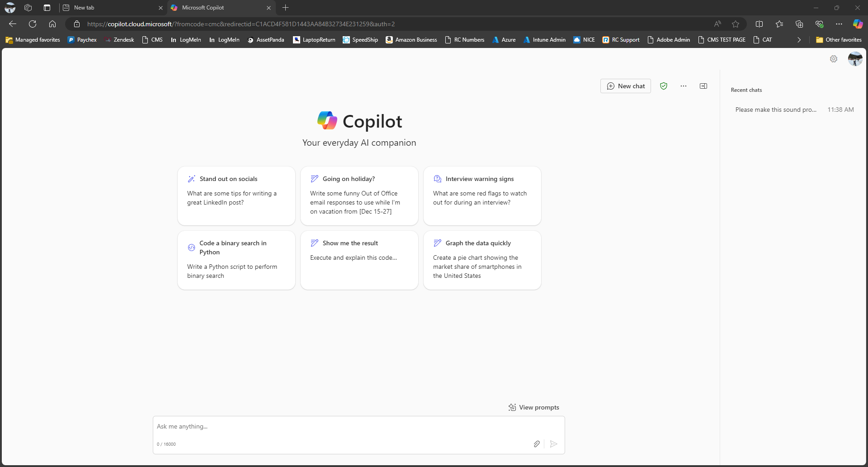This screenshot has width=868, height=467.
Task: Click the send message arrow icon
Action: click(553, 444)
